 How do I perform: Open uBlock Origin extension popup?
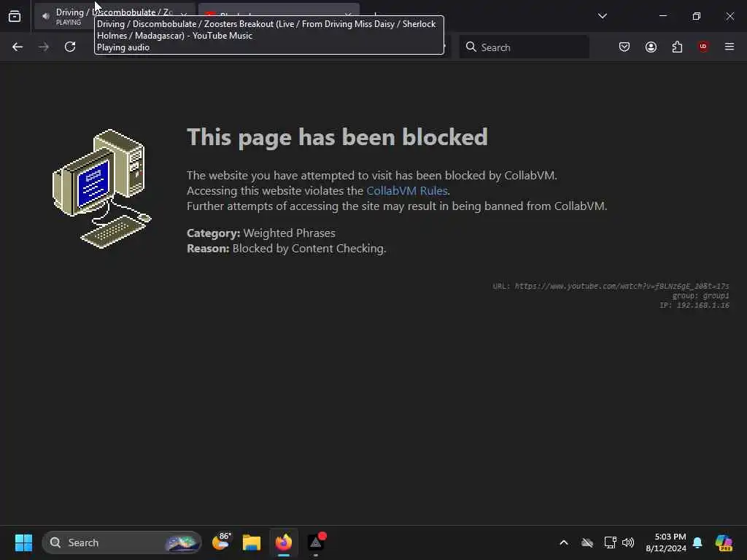(x=703, y=47)
